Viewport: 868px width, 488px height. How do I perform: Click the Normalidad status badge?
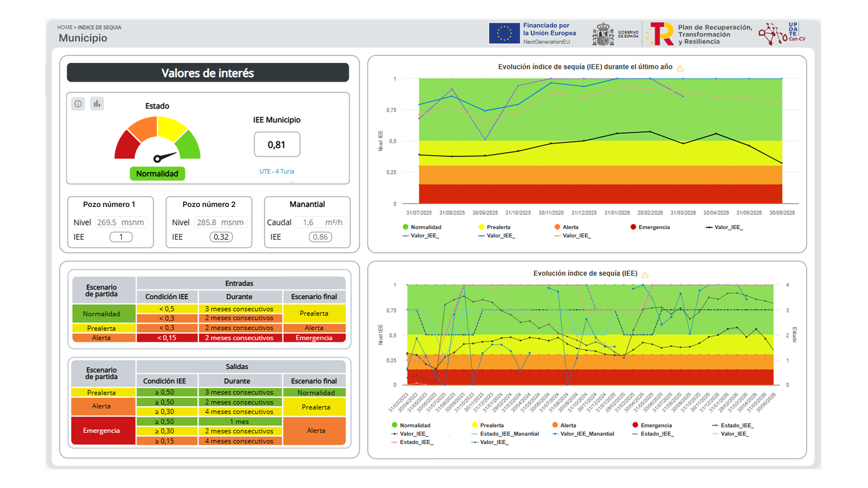(x=157, y=174)
